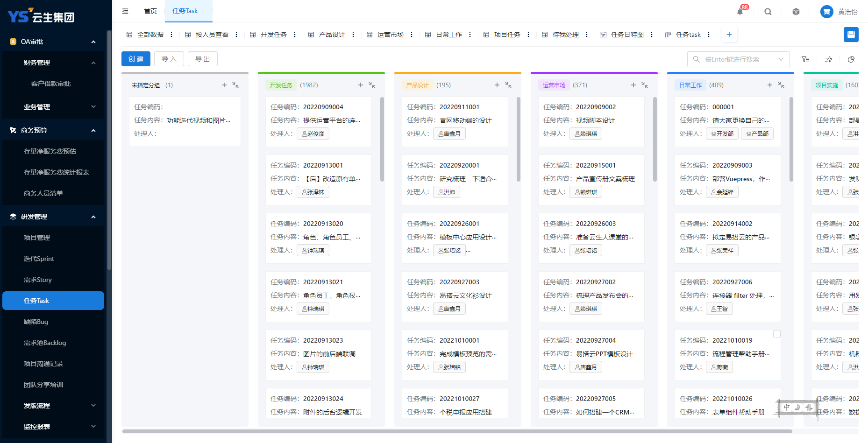Add a card in the 开发任务 column
Viewport: 868px width, 443px height.
point(361,85)
